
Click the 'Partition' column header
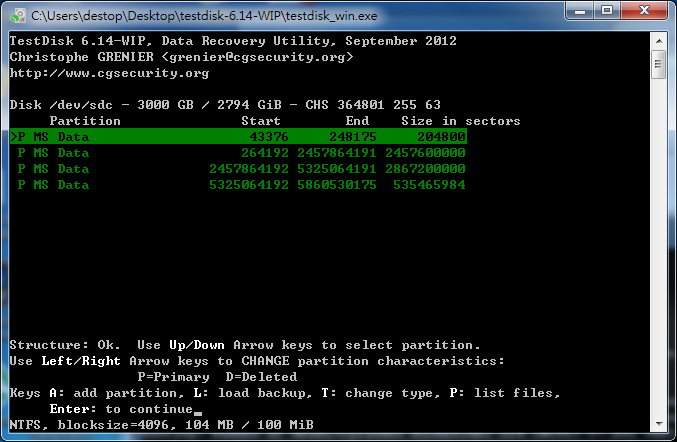pyautogui.click(x=85, y=121)
